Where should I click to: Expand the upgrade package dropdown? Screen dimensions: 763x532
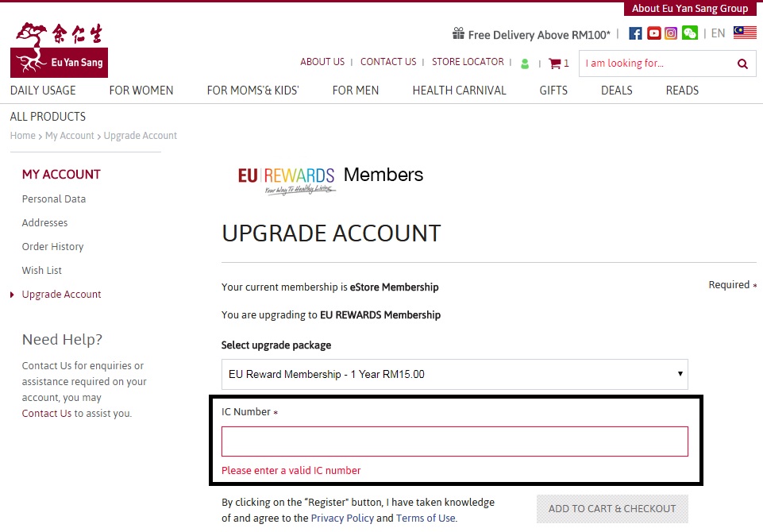point(454,374)
